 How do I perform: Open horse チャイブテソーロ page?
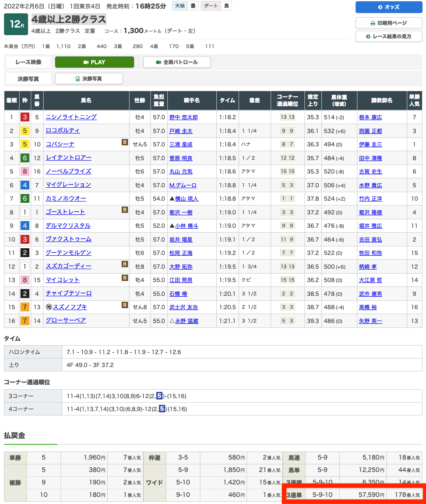pyautogui.click(x=69, y=294)
